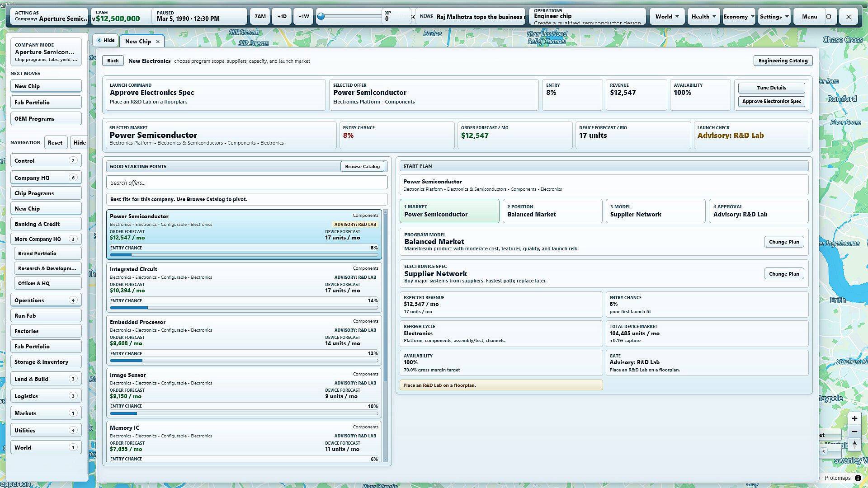Open Research & Development
This screenshot has height=488, width=868.
(48, 268)
